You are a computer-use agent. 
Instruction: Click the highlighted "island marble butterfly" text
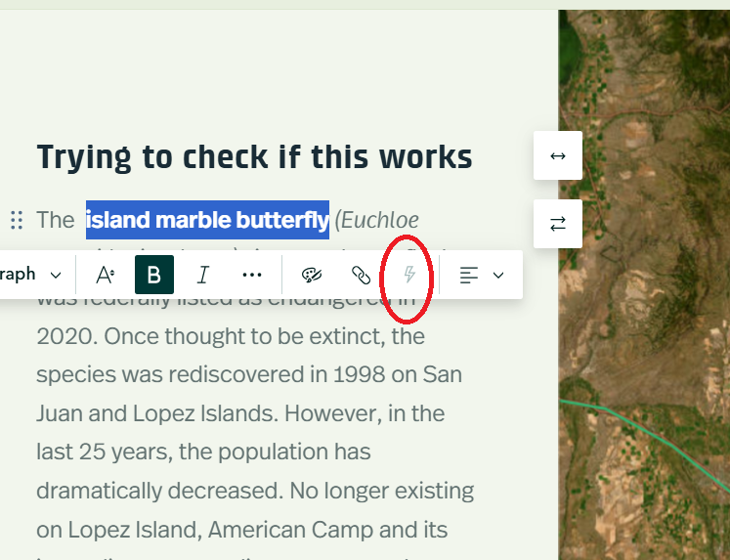click(x=207, y=220)
